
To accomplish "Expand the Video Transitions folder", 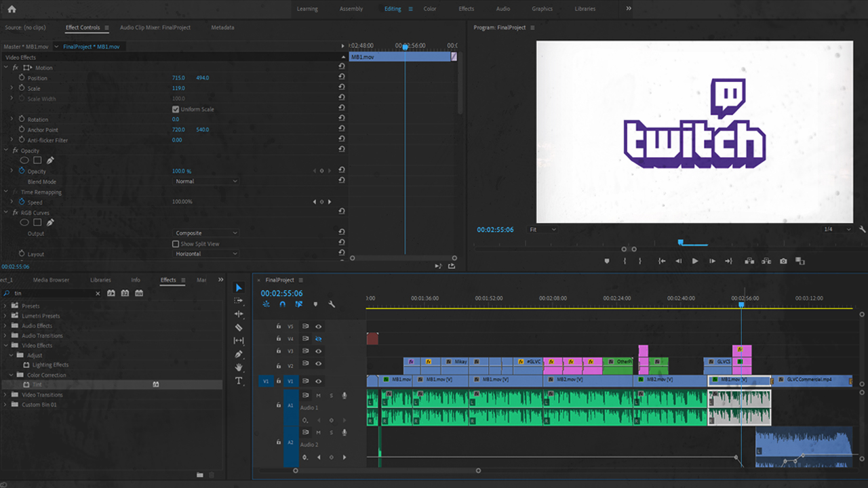I will click(6, 394).
